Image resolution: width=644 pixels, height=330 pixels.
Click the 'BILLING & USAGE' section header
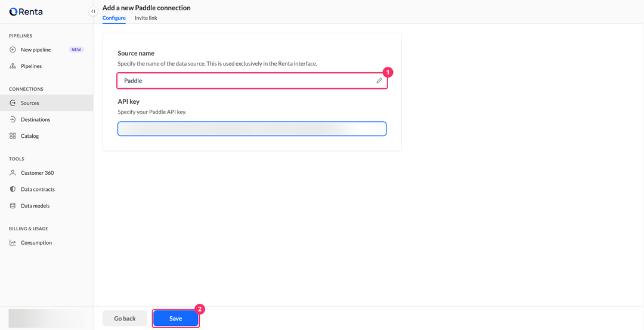[29, 229]
